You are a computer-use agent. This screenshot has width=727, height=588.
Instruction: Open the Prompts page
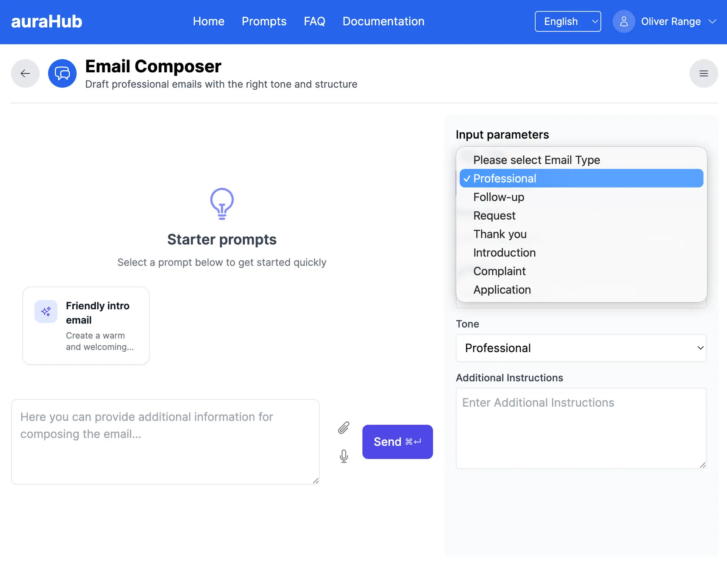[264, 21]
